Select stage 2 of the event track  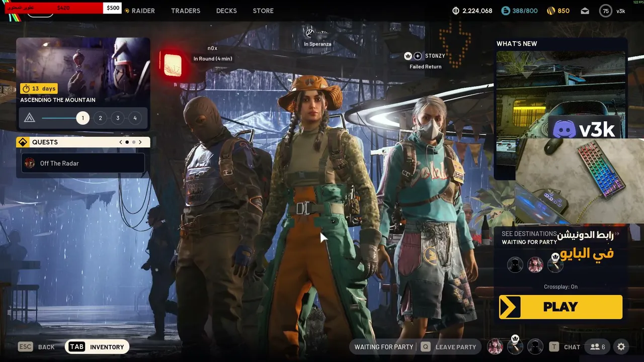[100, 118]
